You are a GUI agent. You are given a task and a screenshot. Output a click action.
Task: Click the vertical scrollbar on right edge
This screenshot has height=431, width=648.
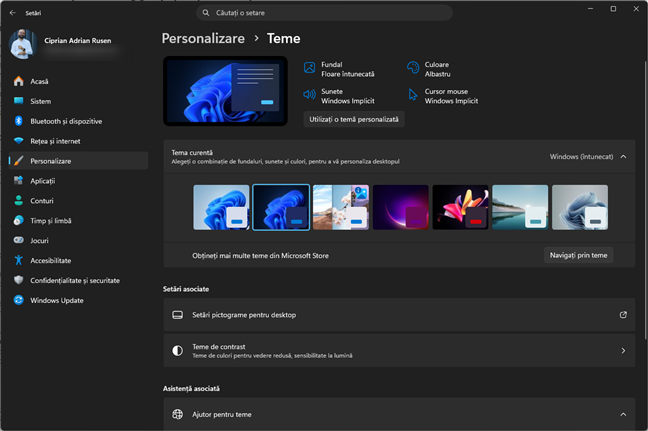(x=646, y=200)
